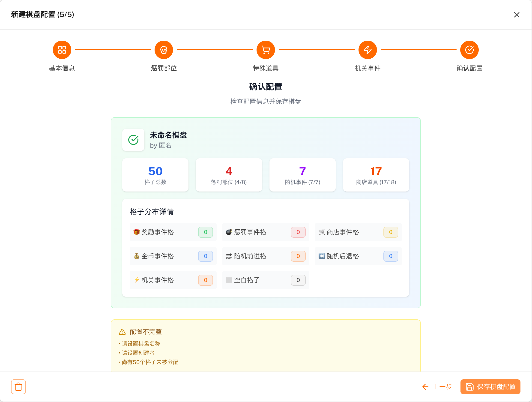Select the 50 格子总数 stat card

[155, 175]
